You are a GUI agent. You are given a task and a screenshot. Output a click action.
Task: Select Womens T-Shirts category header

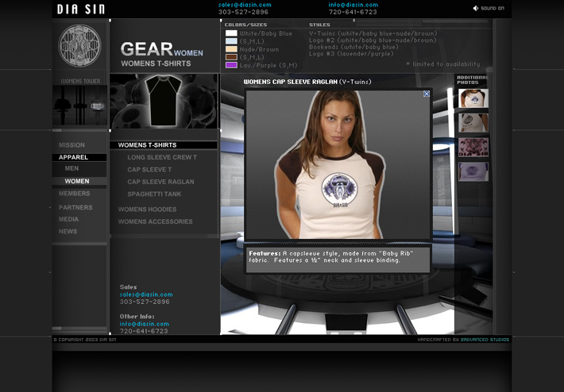click(147, 145)
